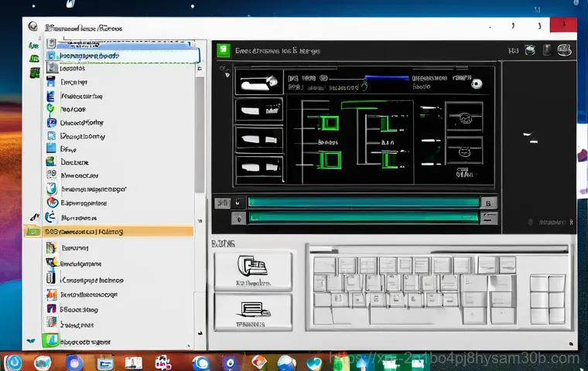Toggle the upper-left green square in the diagram

point(330,123)
